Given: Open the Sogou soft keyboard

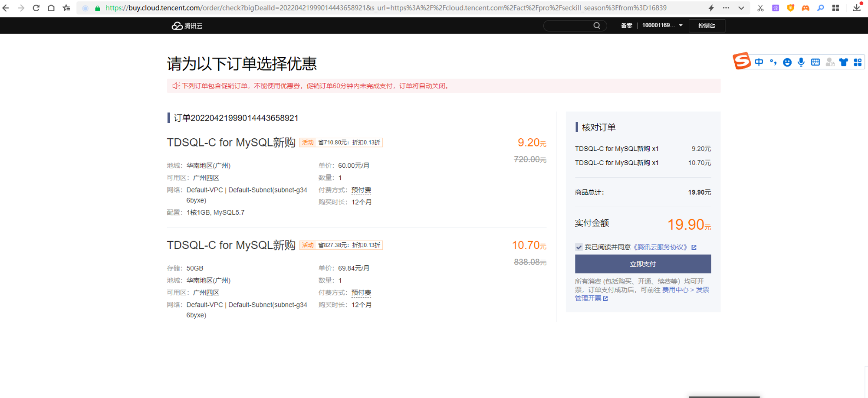Looking at the screenshot, I should coord(815,62).
